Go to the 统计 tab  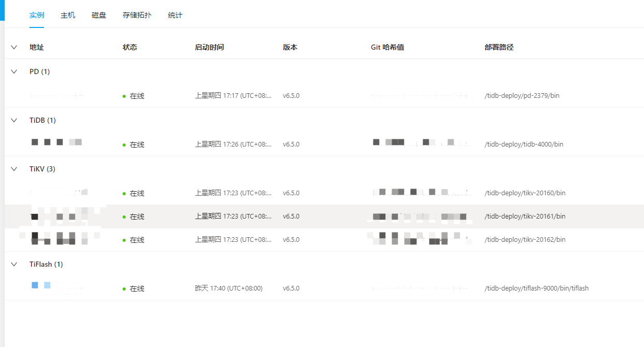[x=175, y=16]
